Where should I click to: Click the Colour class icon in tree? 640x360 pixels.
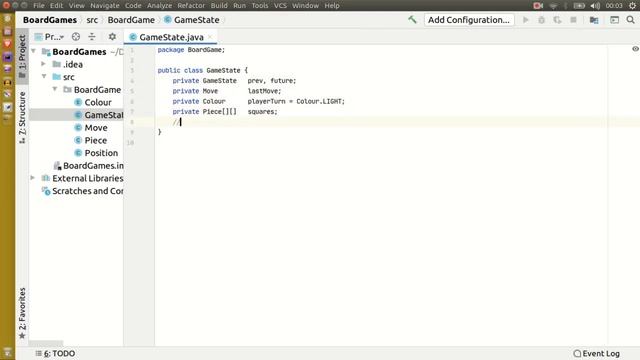78,102
